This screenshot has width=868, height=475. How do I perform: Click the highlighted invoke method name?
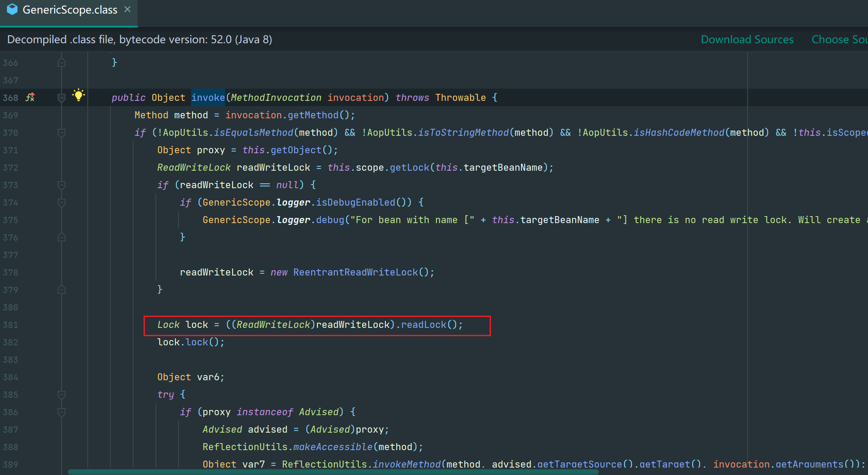click(208, 97)
